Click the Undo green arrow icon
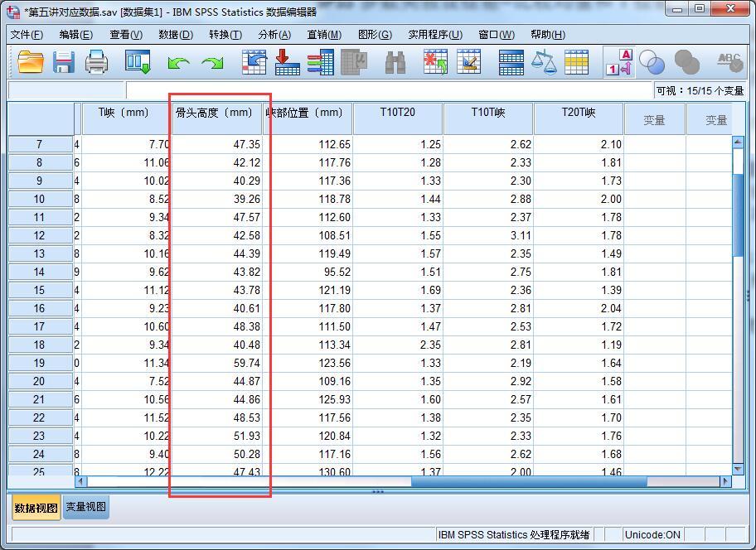 [178, 63]
